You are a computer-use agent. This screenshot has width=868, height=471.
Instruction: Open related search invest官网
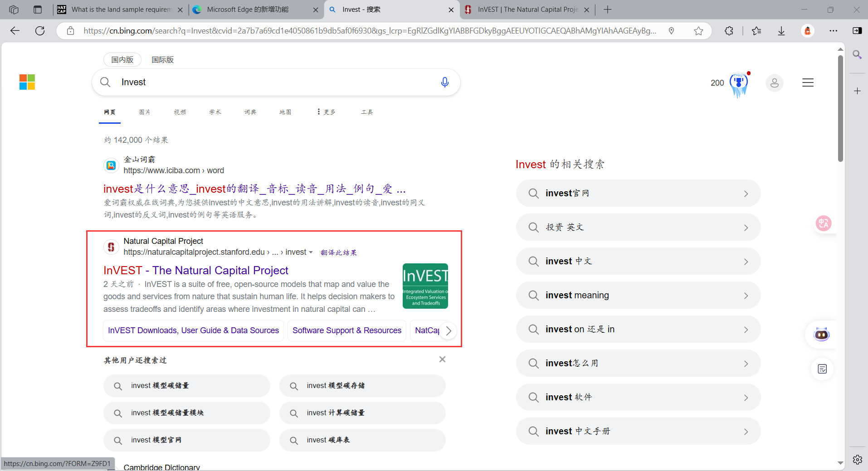point(638,194)
